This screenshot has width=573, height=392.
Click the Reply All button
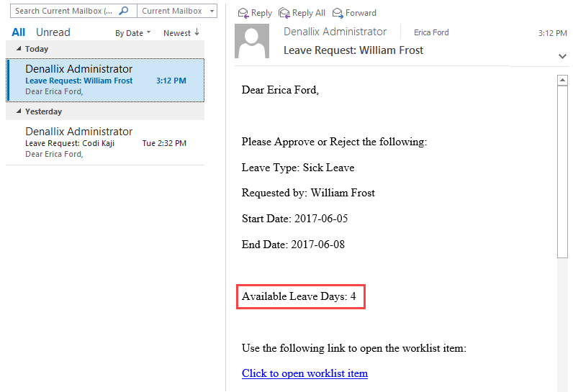tap(302, 13)
